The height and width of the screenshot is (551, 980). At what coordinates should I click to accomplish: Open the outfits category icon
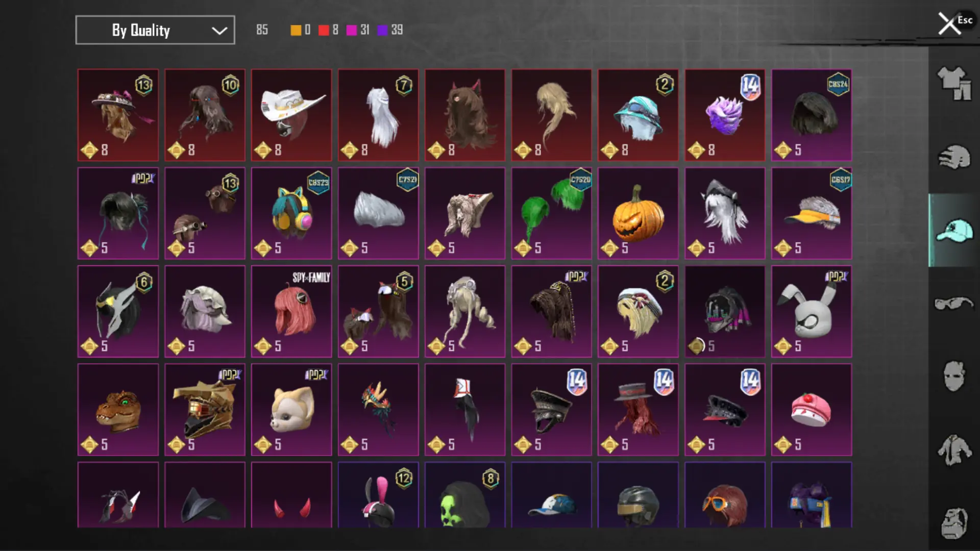[x=953, y=83]
